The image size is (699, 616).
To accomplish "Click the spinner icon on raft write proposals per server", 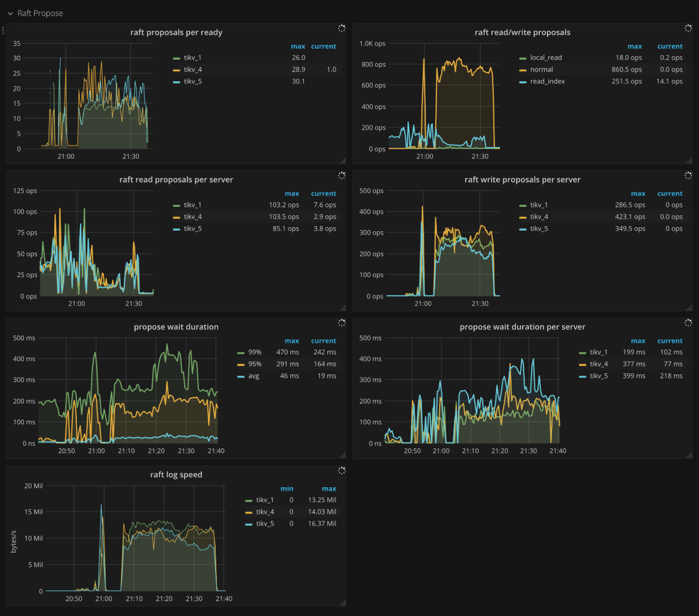I will 688,175.
